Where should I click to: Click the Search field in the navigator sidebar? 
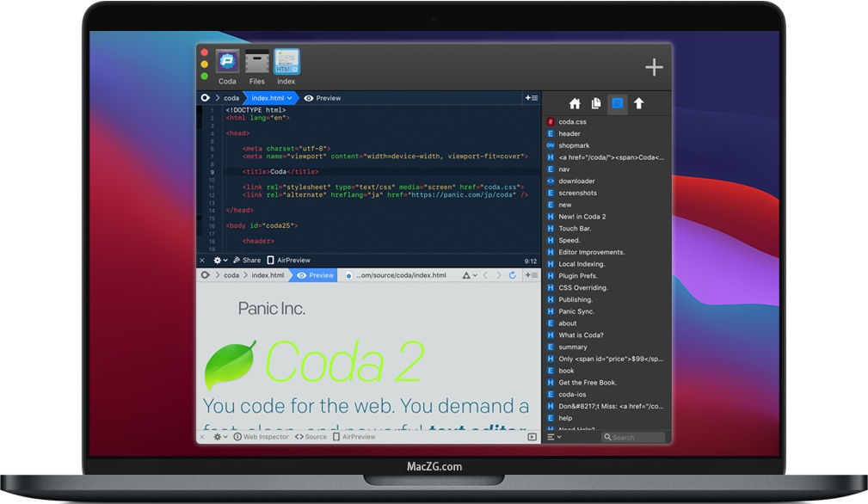(634, 437)
